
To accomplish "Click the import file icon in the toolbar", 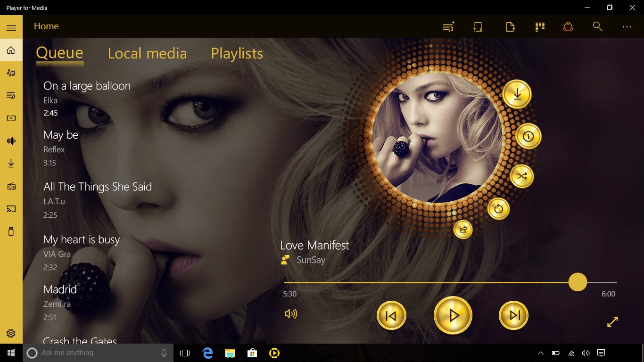I will (510, 26).
